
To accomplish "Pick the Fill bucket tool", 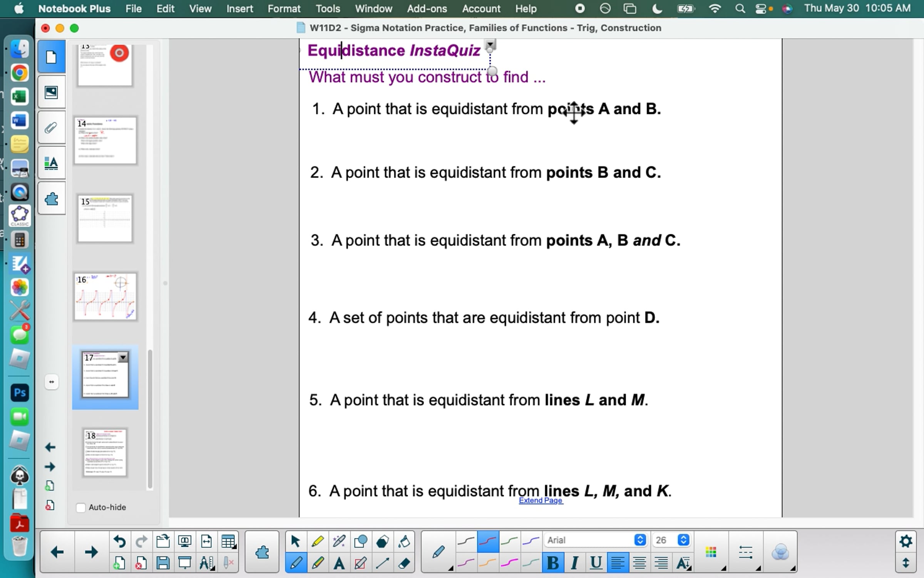I will coord(404,541).
